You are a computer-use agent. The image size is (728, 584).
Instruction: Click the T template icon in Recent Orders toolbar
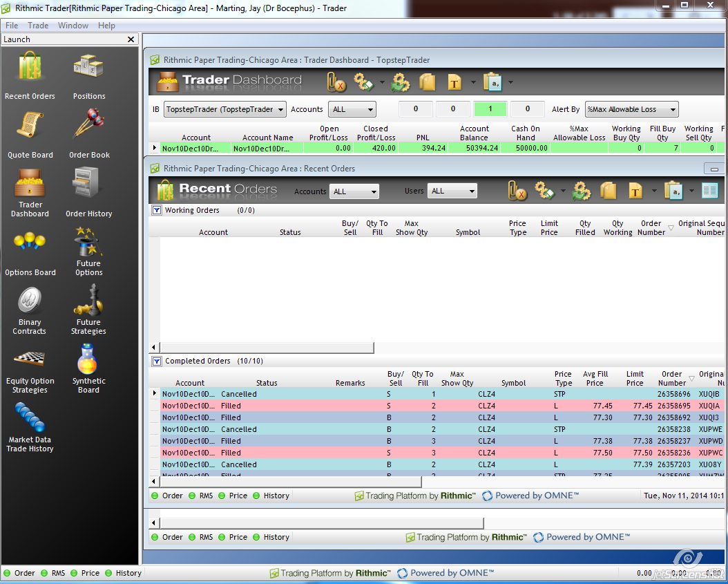[x=635, y=191]
